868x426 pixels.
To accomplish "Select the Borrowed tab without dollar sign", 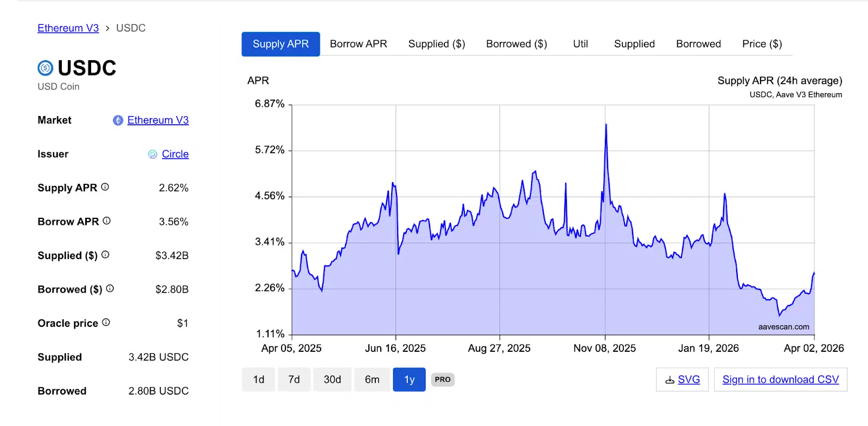I will tap(698, 44).
